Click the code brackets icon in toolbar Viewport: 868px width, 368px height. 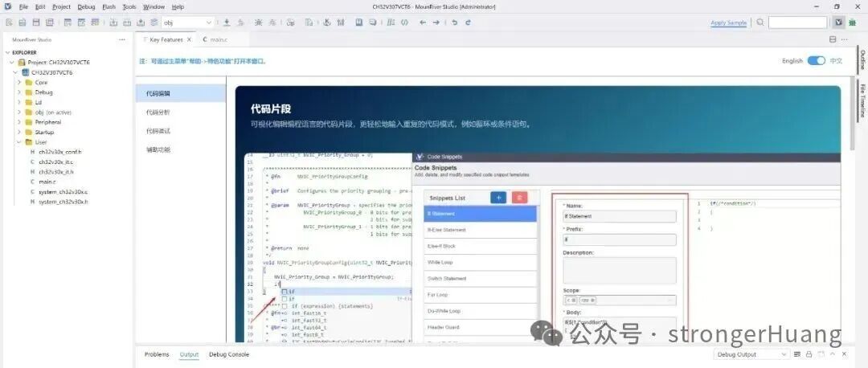point(404,22)
